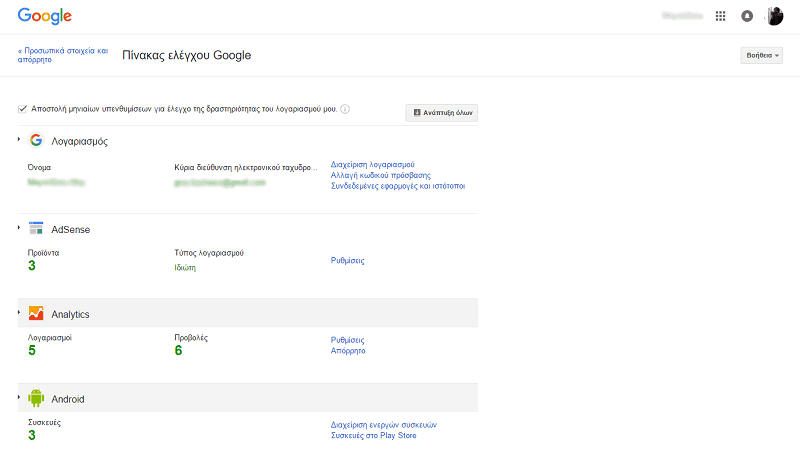Open Analytics Ρυθμίσεις link
800x453 pixels.
click(347, 340)
